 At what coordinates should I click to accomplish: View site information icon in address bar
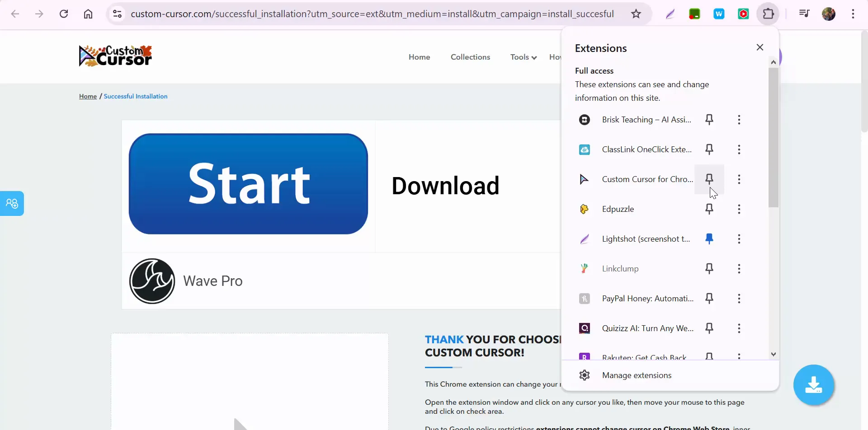118,14
